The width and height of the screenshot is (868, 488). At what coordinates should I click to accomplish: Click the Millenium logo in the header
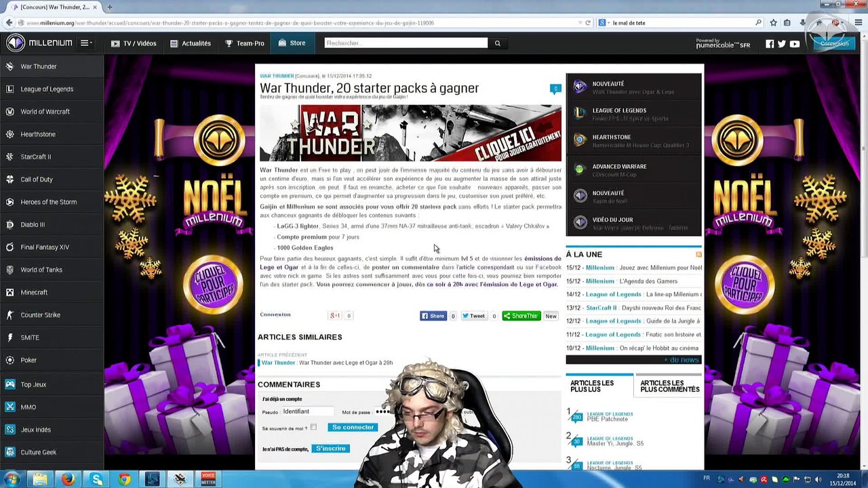[x=39, y=43]
